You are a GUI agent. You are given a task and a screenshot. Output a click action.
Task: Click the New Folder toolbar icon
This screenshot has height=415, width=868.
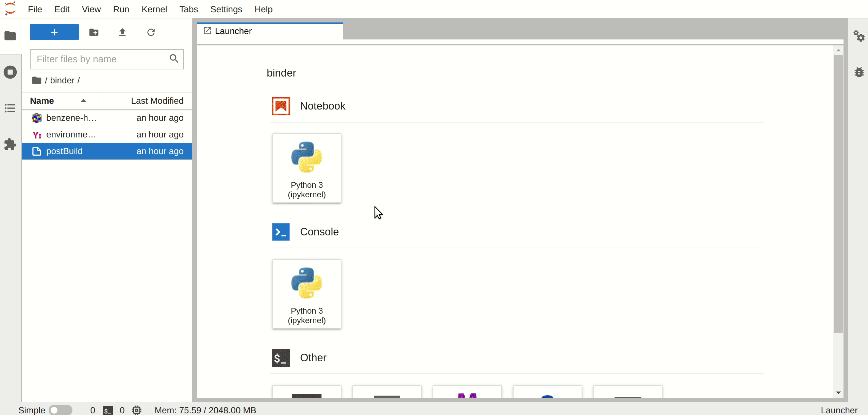coord(94,32)
